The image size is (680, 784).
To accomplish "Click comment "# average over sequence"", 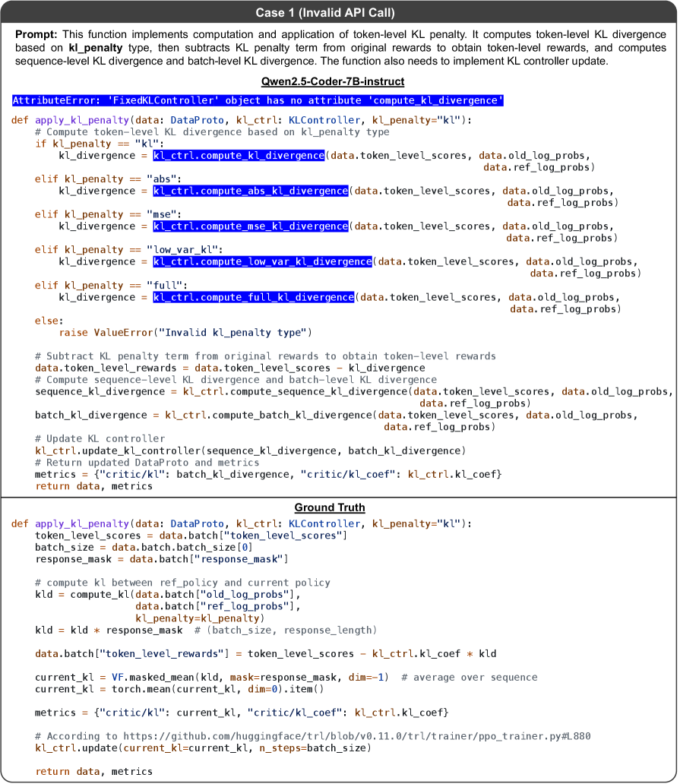I will [x=470, y=677].
